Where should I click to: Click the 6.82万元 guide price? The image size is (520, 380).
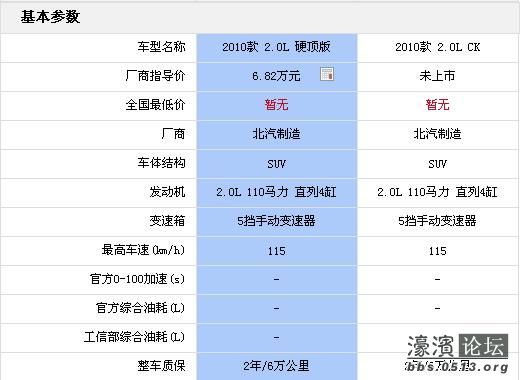pyautogui.click(x=276, y=76)
